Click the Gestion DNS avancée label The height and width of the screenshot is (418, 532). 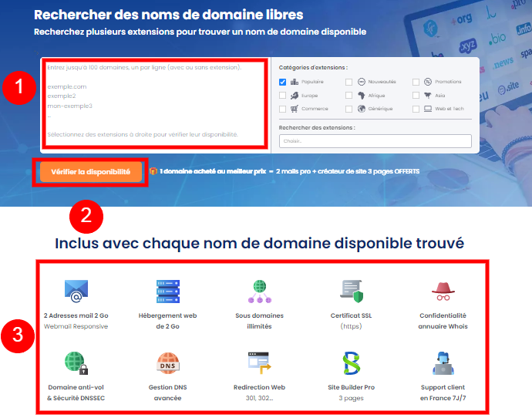click(167, 393)
